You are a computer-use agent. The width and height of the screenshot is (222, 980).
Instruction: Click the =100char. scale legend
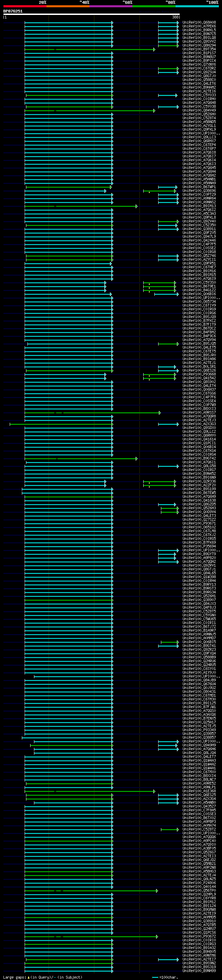165,977
